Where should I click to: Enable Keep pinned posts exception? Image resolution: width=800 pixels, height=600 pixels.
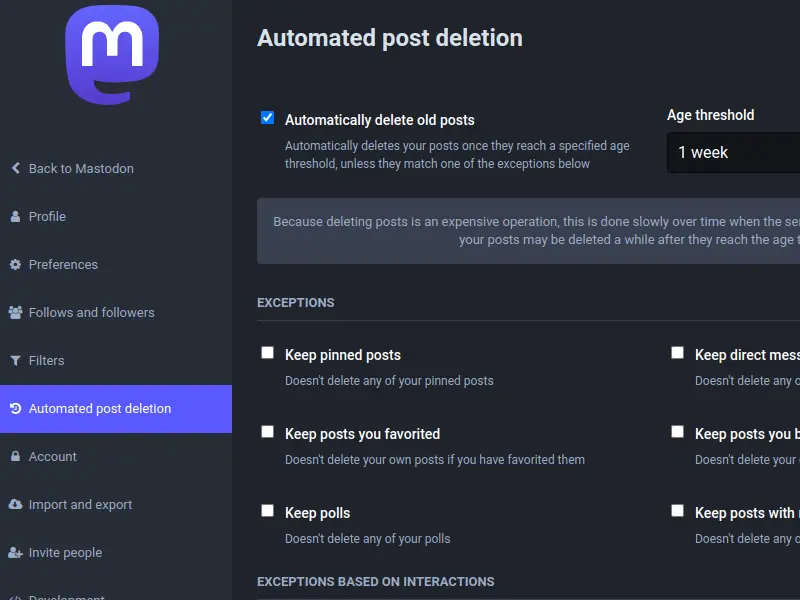[267, 353]
